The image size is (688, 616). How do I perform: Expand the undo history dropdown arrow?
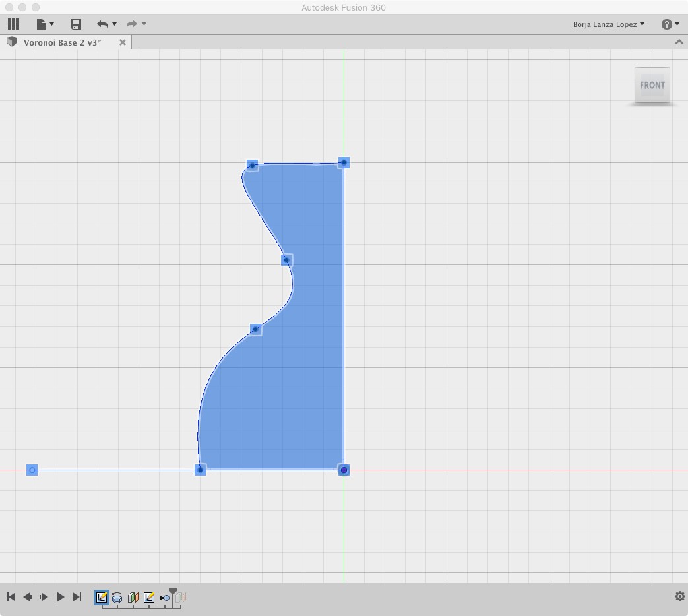click(115, 24)
